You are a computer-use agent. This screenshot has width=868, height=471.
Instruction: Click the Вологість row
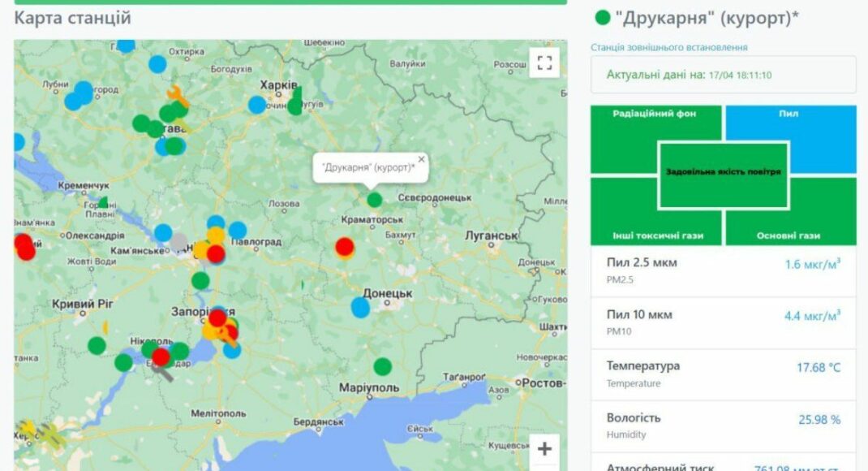(724, 426)
